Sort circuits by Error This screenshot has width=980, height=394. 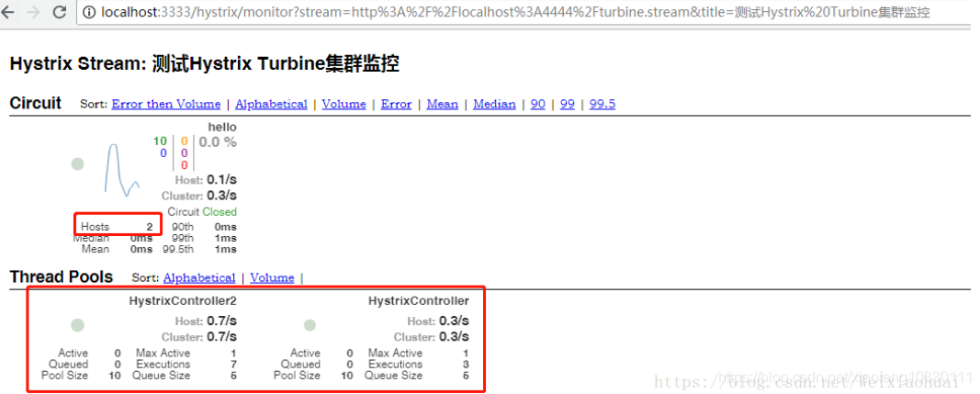pos(396,104)
